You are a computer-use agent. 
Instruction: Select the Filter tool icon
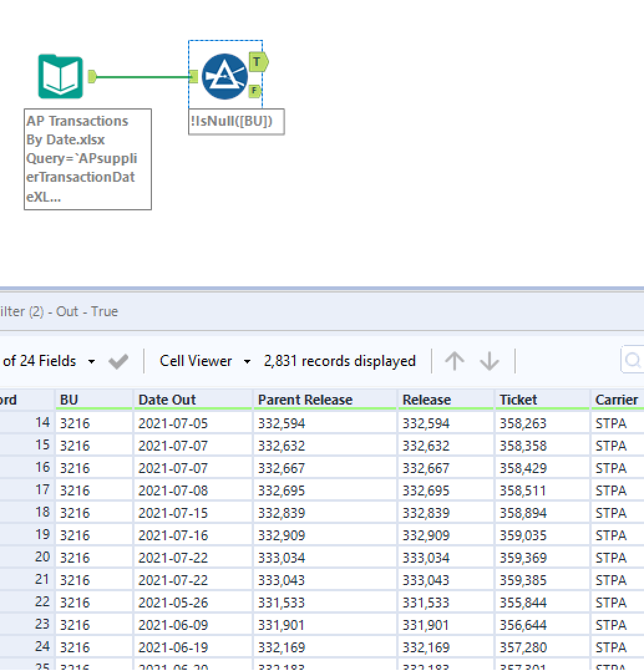click(x=225, y=75)
